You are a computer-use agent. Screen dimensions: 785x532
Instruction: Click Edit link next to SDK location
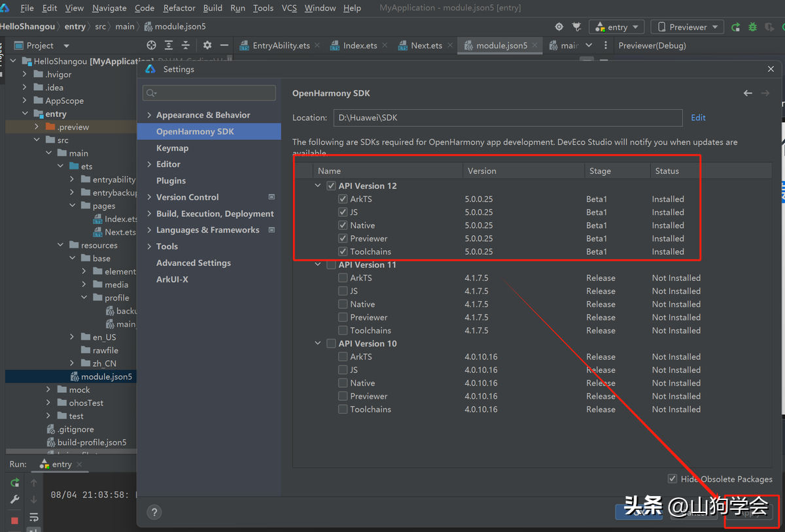(x=699, y=118)
